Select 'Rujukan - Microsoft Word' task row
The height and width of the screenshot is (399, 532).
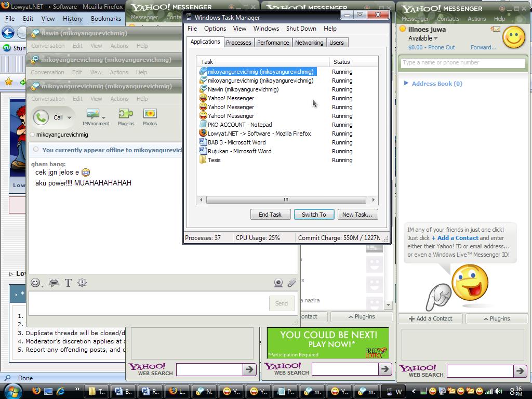239,151
